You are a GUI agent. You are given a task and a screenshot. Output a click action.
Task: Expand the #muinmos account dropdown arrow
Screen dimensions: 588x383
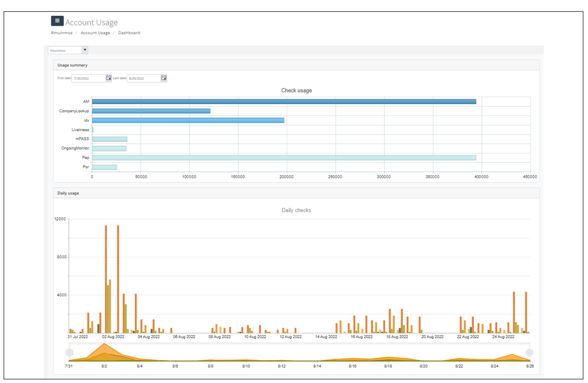85,50
